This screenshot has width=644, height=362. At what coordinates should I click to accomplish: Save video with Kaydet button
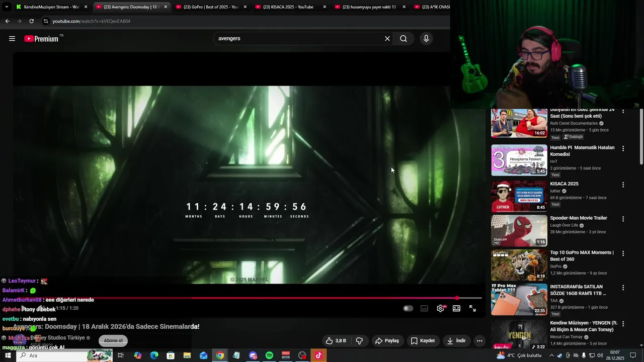pyautogui.click(x=423, y=341)
